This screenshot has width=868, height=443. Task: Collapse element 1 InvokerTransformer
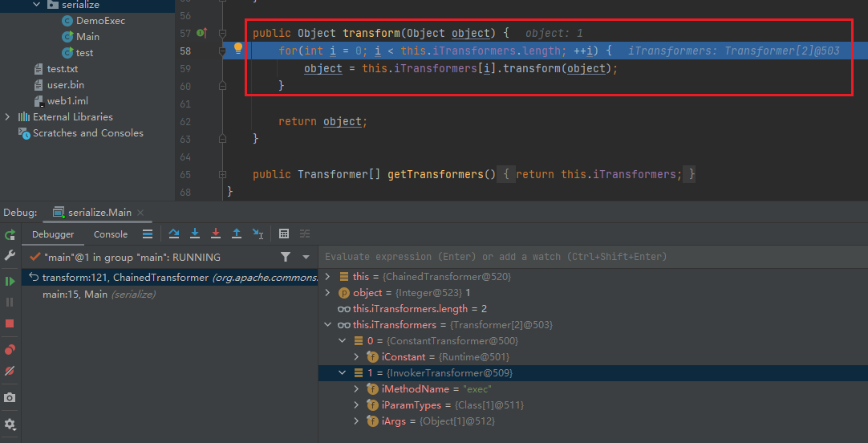click(x=342, y=373)
